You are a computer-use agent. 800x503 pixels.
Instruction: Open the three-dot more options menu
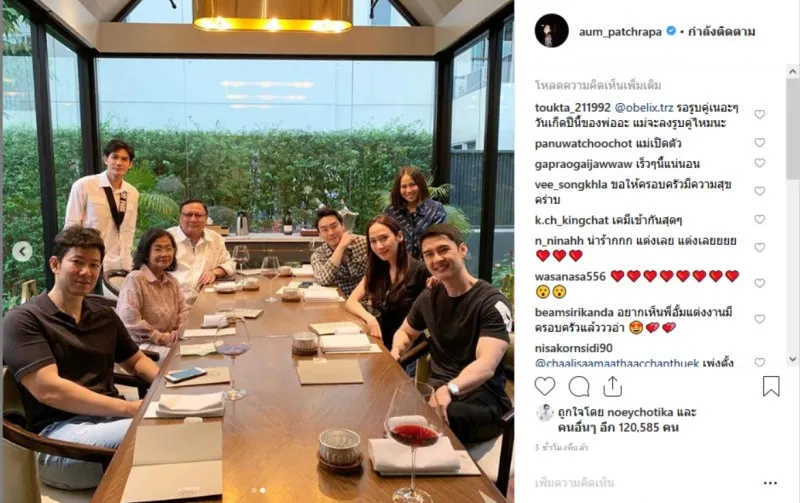click(x=770, y=483)
